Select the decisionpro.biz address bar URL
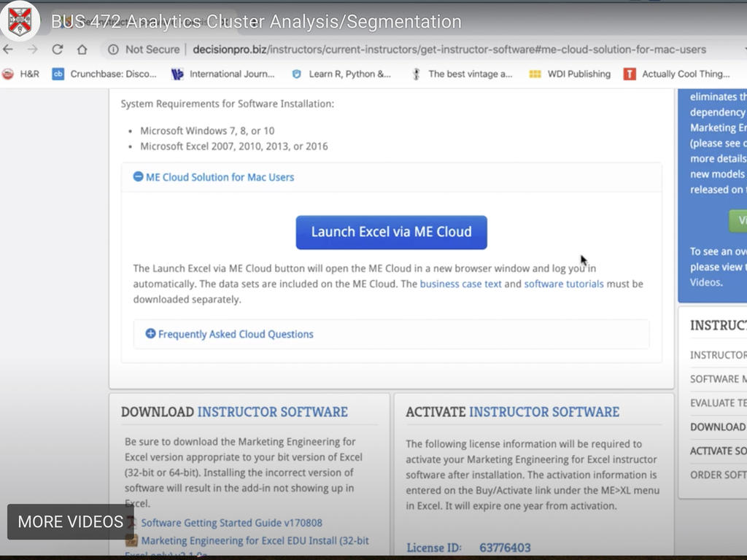This screenshot has height=560, width=747. (x=449, y=50)
